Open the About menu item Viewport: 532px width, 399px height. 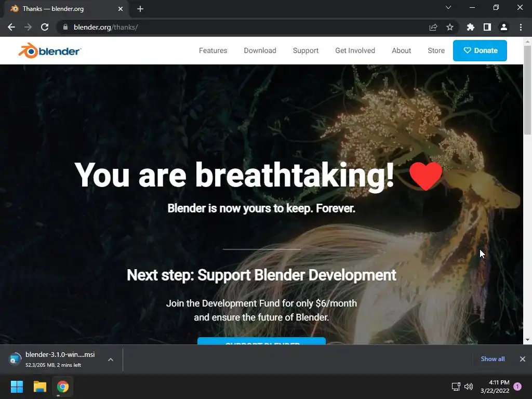(x=402, y=50)
